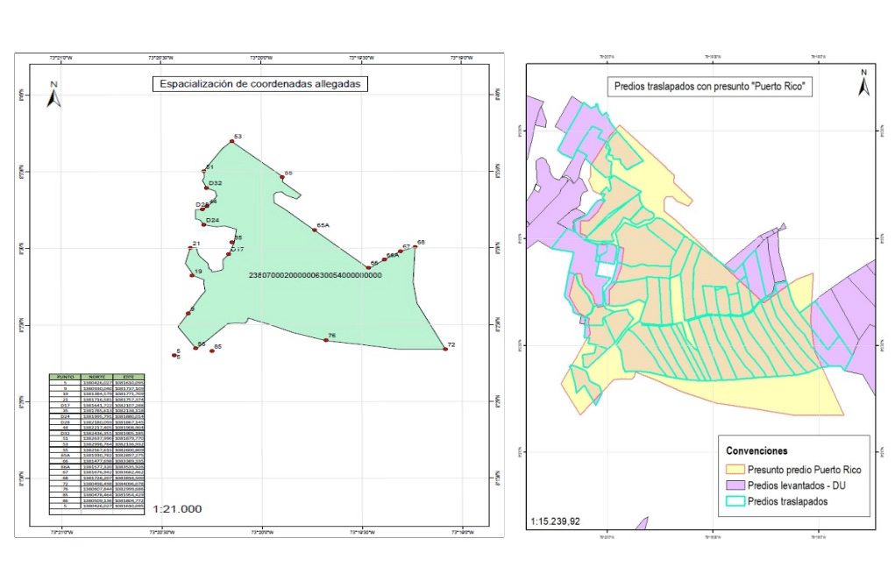Pick the point marker labeled 65A
Image resolution: width=895 pixels, height=588 pixels.
tap(316, 230)
